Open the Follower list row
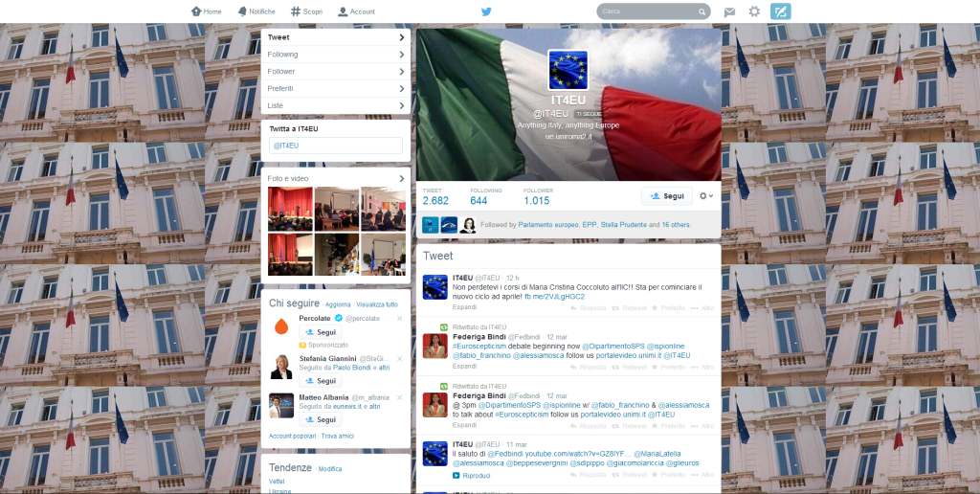The height and width of the screenshot is (494, 980). (x=336, y=71)
